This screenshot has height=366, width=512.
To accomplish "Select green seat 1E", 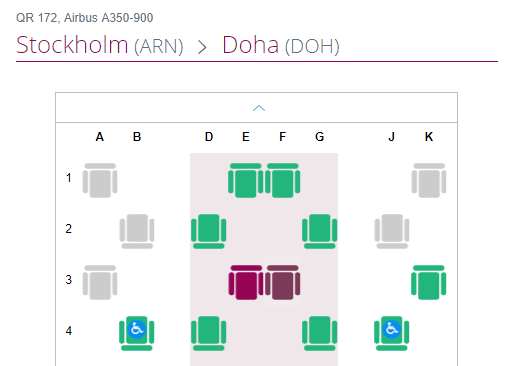I will tap(246, 180).
